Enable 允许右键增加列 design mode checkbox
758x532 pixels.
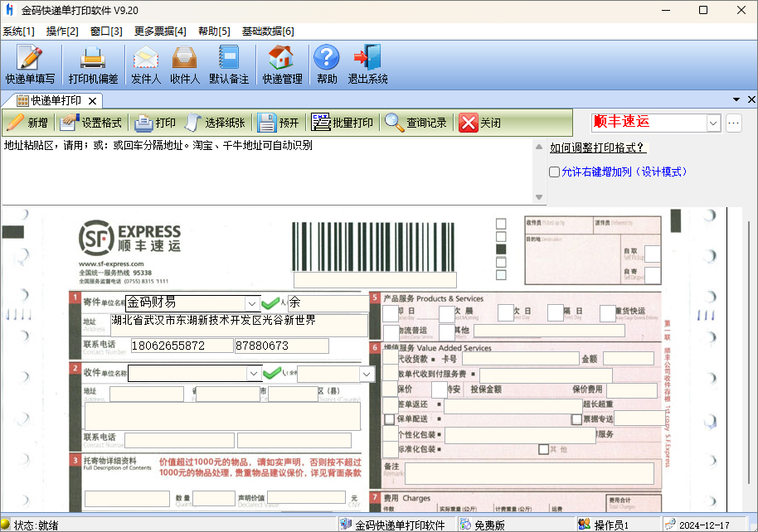click(x=555, y=172)
